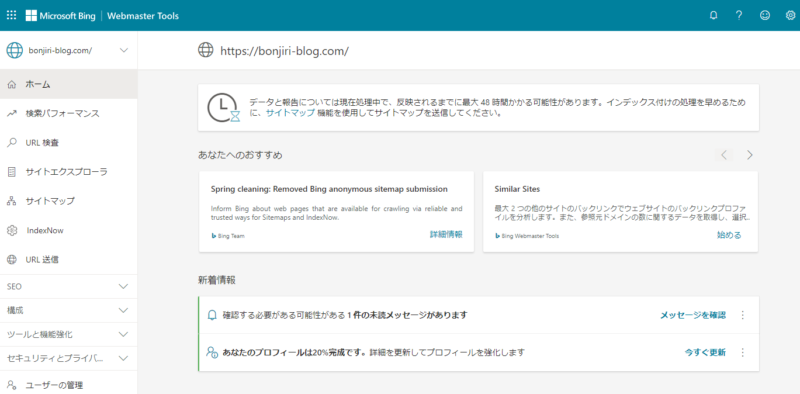Click the clock hourglass icon in notice

click(223, 108)
